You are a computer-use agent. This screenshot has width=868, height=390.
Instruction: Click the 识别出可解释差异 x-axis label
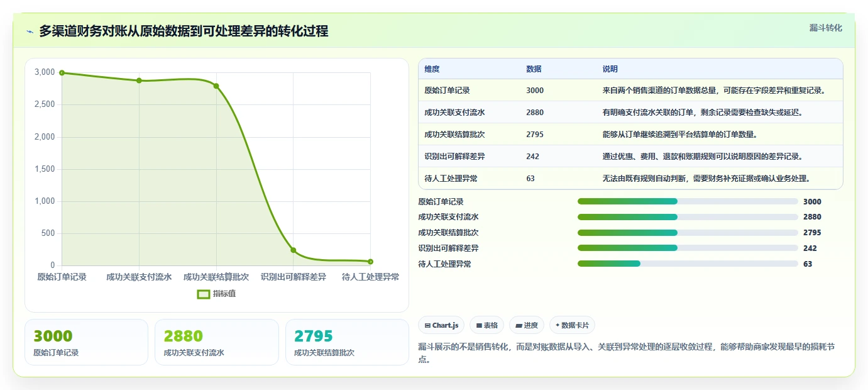click(294, 277)
